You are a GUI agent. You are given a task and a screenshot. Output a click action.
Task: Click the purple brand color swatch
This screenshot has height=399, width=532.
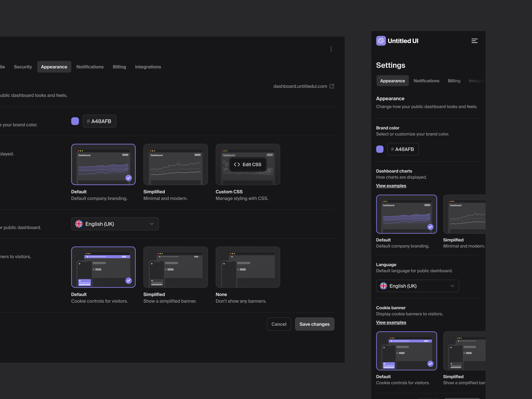[75, 121]
